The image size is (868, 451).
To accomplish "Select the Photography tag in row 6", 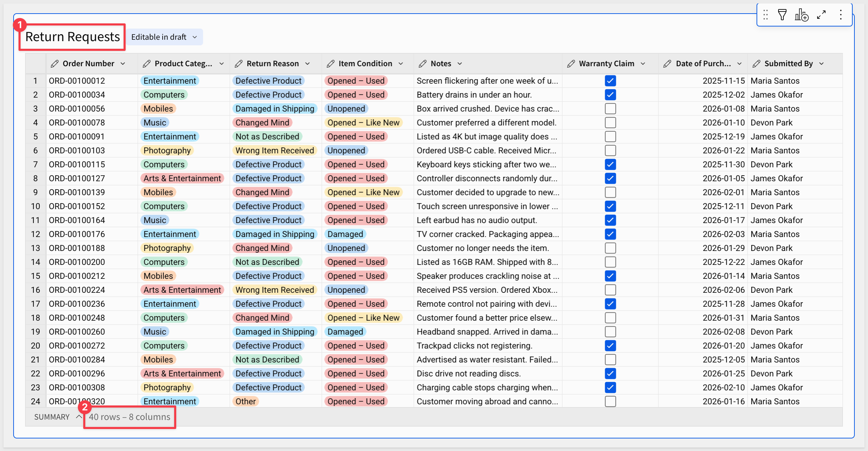I will tap(167, 151).
